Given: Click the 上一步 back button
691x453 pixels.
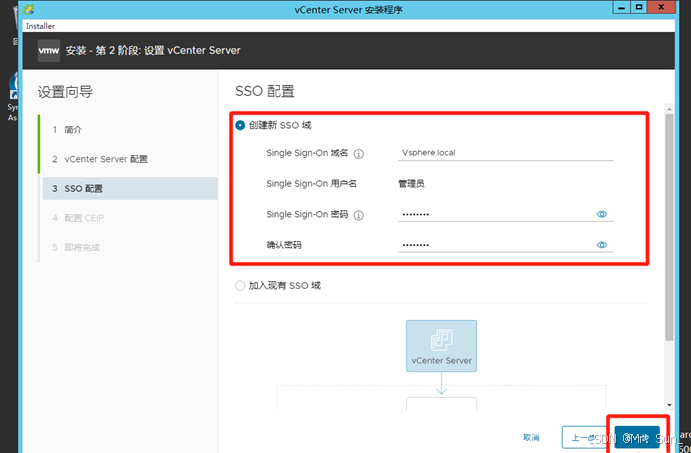Looking at the screenshot, I should (585, 438).
